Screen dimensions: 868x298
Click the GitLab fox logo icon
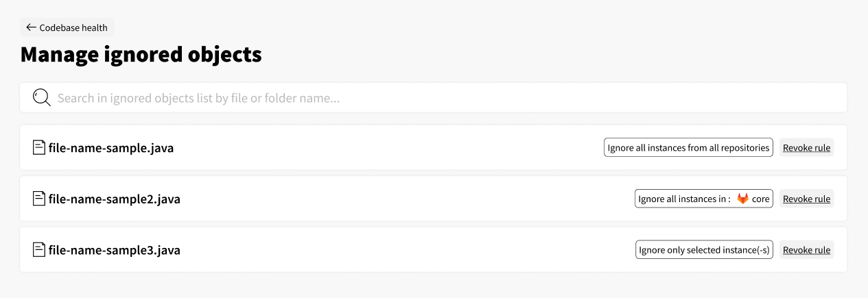(743, 199)
